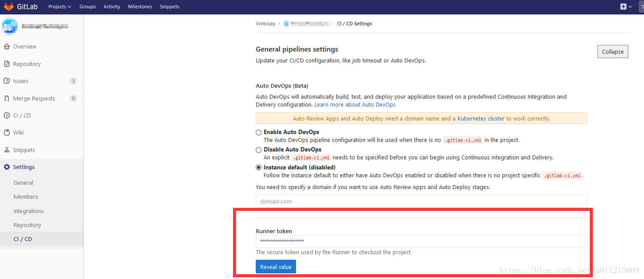Click the Merge Requests icon
This screenshot has width=644, height=279.
point(7,99)
